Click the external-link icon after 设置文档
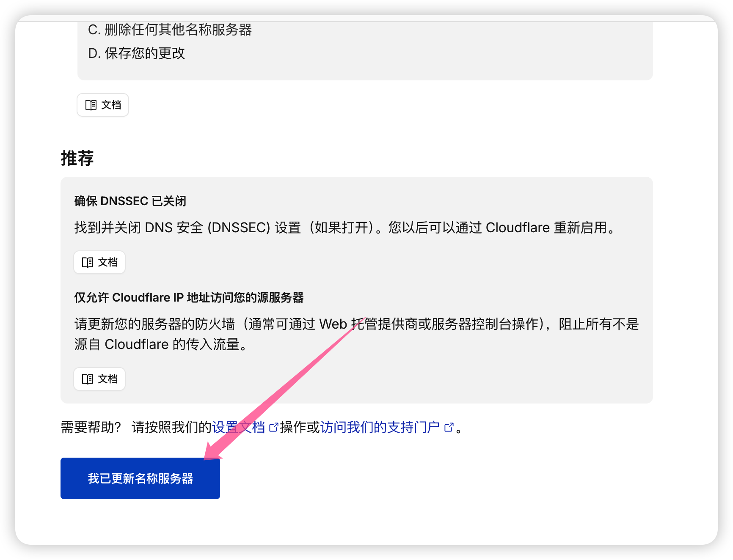733x560 pixels. coord(274,428)
